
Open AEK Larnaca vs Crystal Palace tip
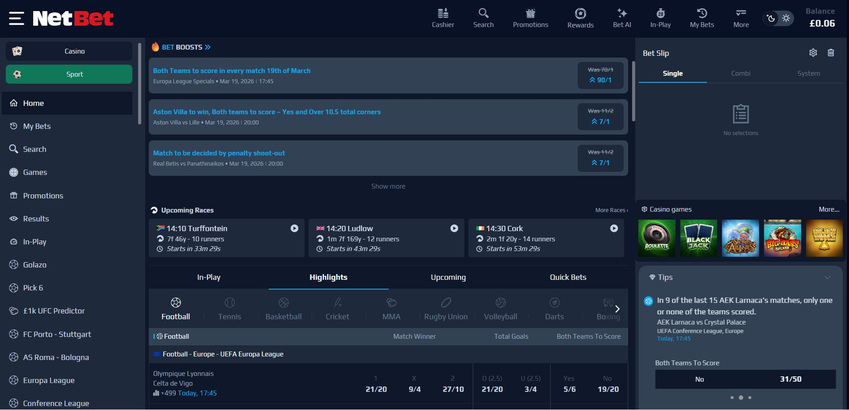click(699, 322)
